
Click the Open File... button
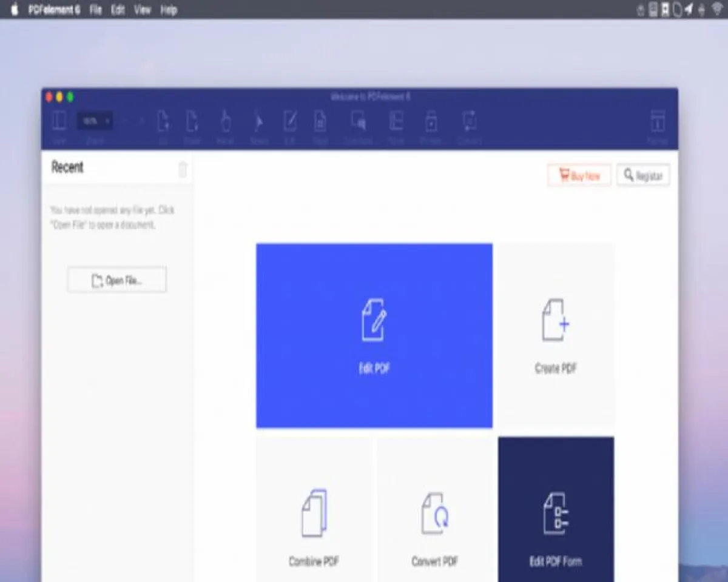click(x=117, y=280)
